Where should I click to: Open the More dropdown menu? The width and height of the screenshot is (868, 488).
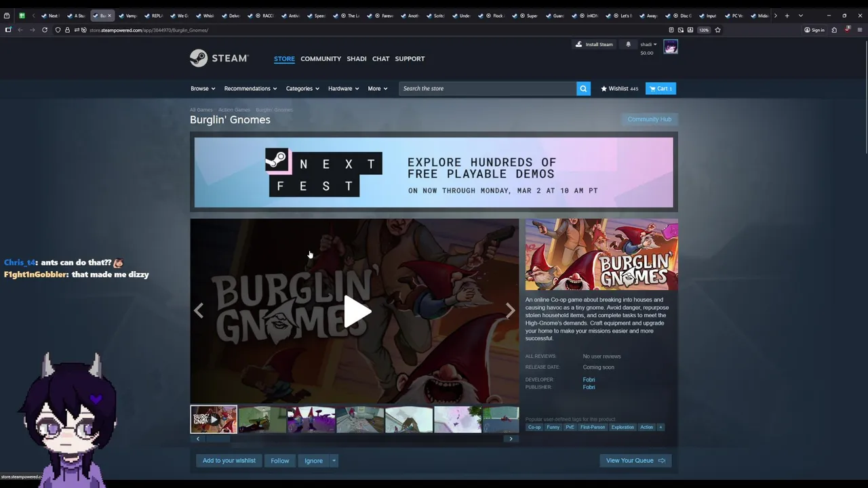378,89
